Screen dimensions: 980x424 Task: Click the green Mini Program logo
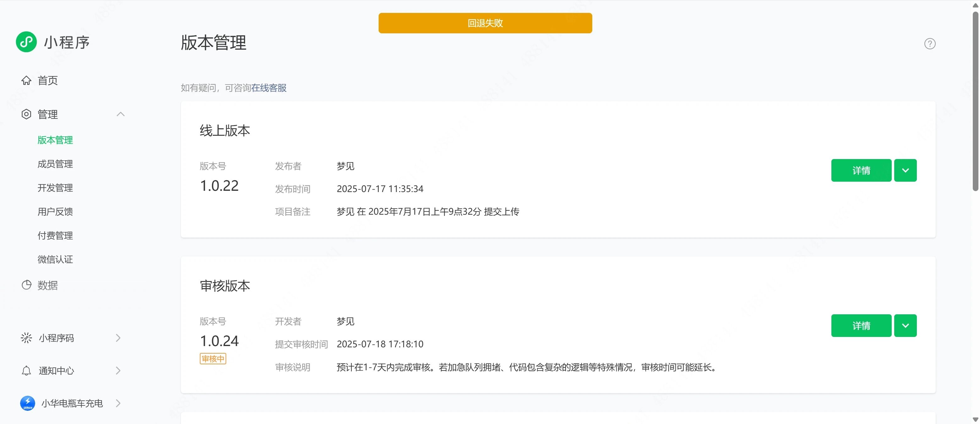pos(26,42)
